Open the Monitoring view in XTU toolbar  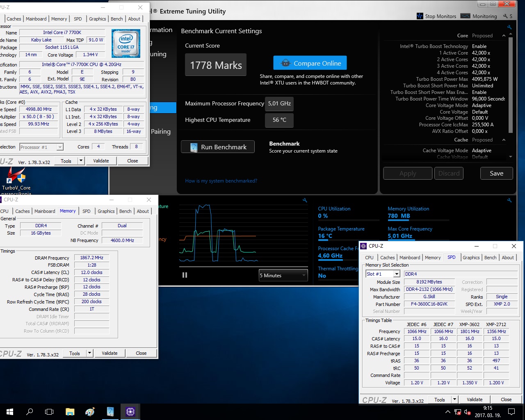[x=479, y=16]
